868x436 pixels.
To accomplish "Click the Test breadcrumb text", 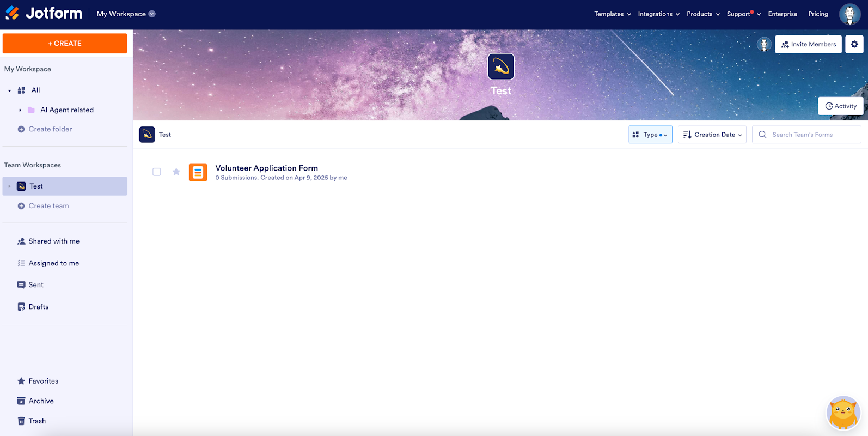I will tap(165, 135).
